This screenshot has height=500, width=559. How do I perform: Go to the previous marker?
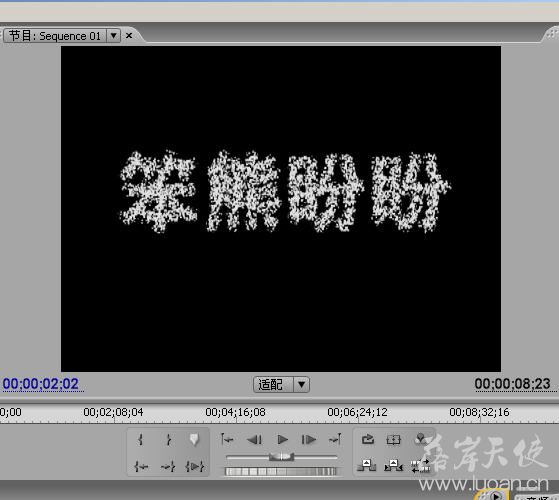(x=227, y=439)
